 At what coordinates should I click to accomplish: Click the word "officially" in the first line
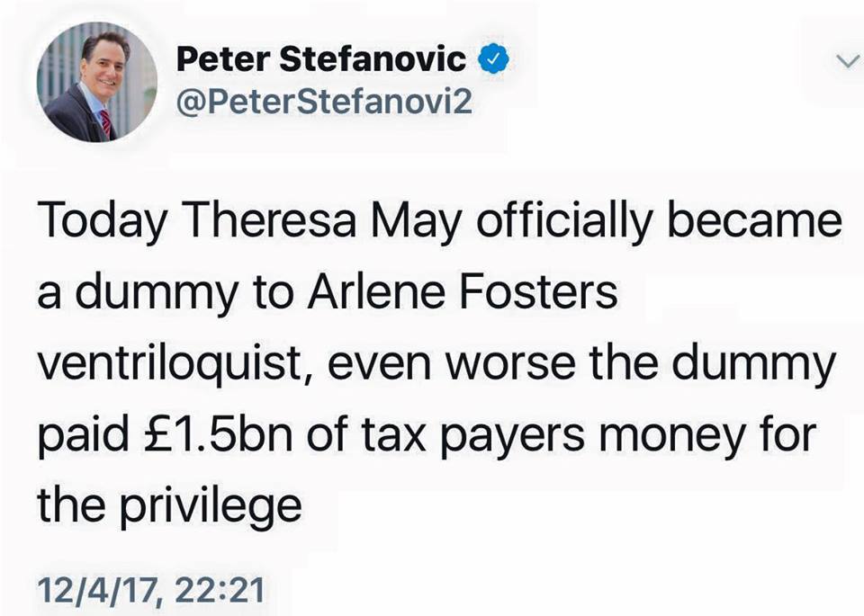tap(565, 221)
